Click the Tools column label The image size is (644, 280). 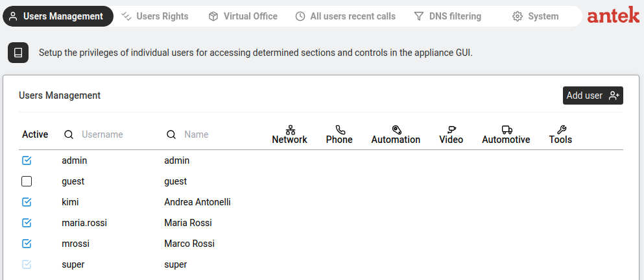click(x=560, y=140)
